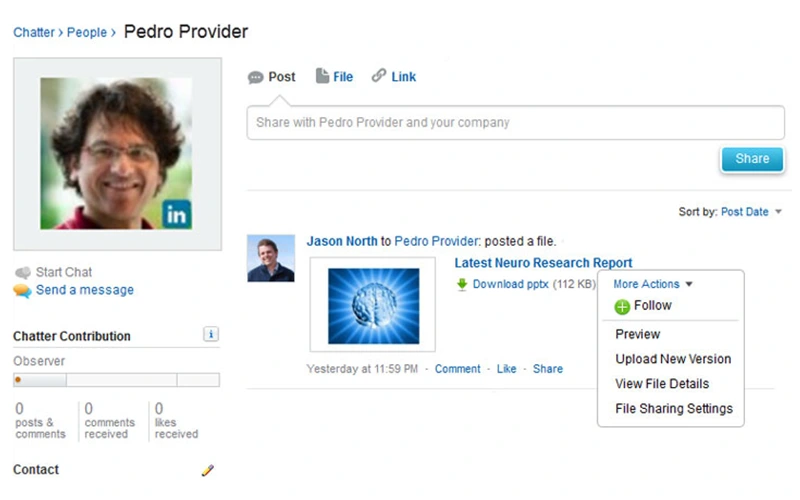Click the Post speech bubble icon
Screen dimensions: 800x500
coord(256,78)
